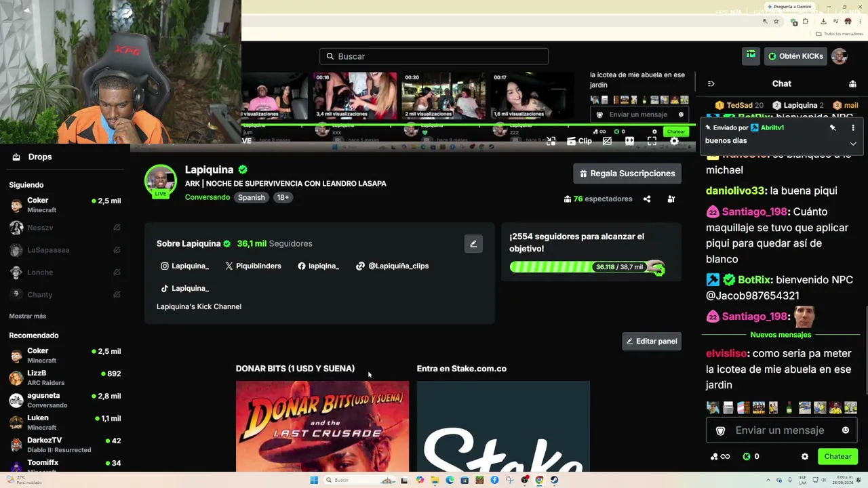Viewport: 868px width, 488px height.
Task: Click the username Santiago_198 asking about maquillaje
Action: point(755,211)
